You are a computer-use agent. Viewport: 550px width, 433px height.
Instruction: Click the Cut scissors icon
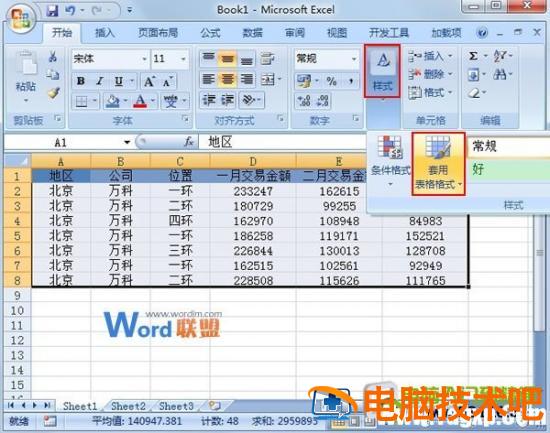[53, 57]
